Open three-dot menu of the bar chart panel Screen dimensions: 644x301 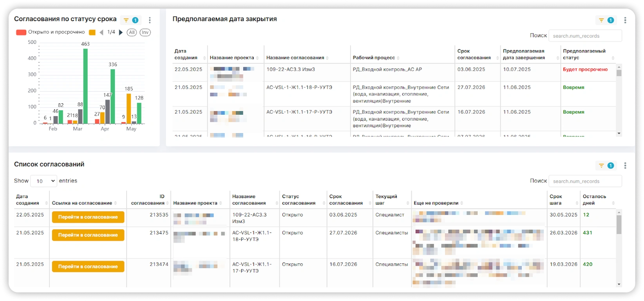click(150, 20)
